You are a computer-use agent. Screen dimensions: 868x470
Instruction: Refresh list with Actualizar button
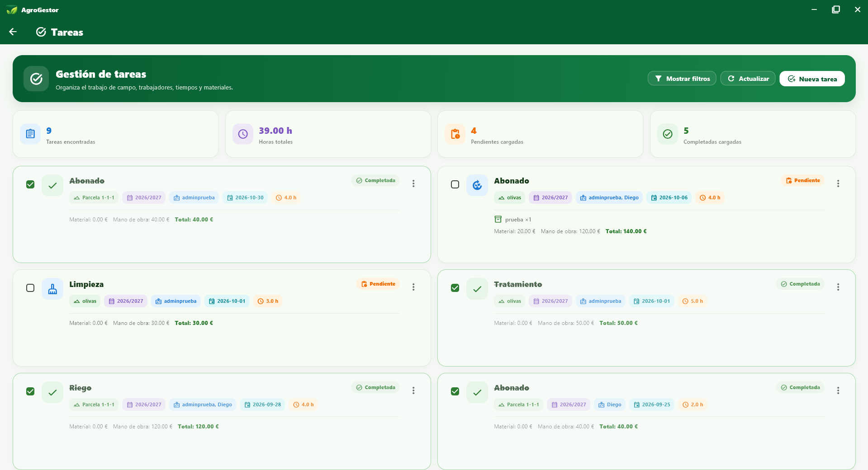pyautogui.click(x=748, y=79)
